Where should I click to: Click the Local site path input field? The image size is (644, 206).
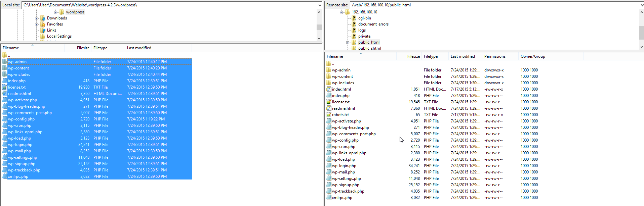pos(170,5)
